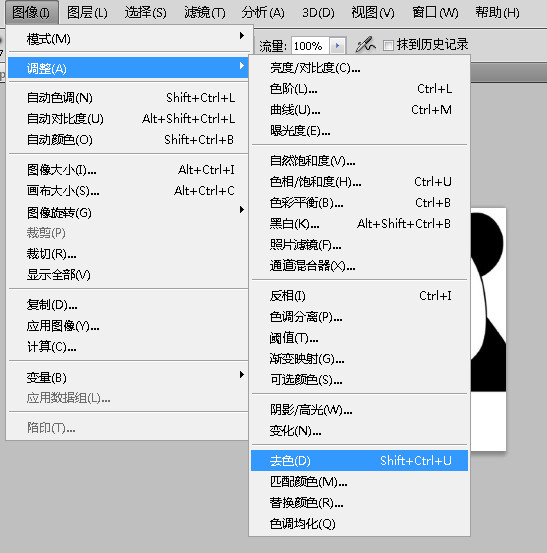The width and height of the screenshot is (547, 553).
Task: Enable the 抹到历史记录 checkbox
Action: pyautogui.click(x=388, y=45)
